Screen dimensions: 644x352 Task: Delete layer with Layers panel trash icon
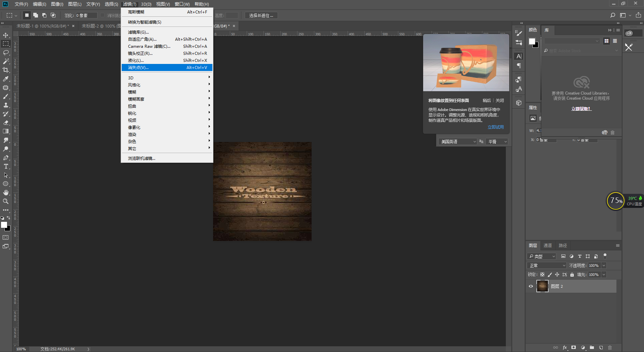pos(610,348)
